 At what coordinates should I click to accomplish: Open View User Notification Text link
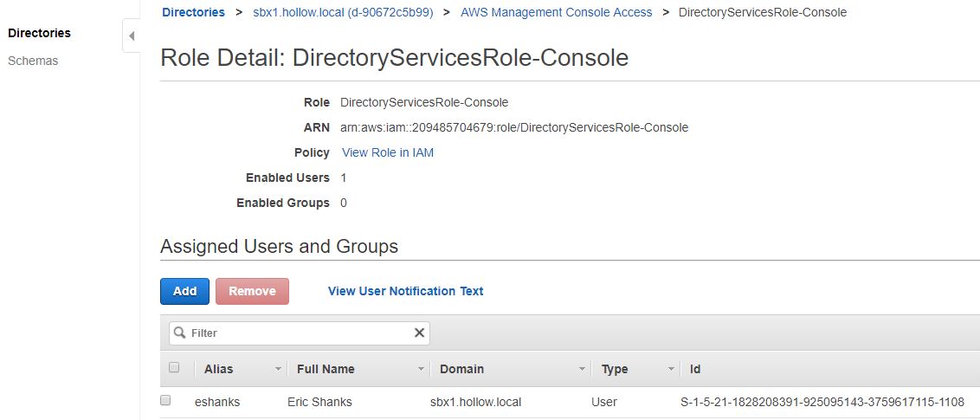[405, 291]
